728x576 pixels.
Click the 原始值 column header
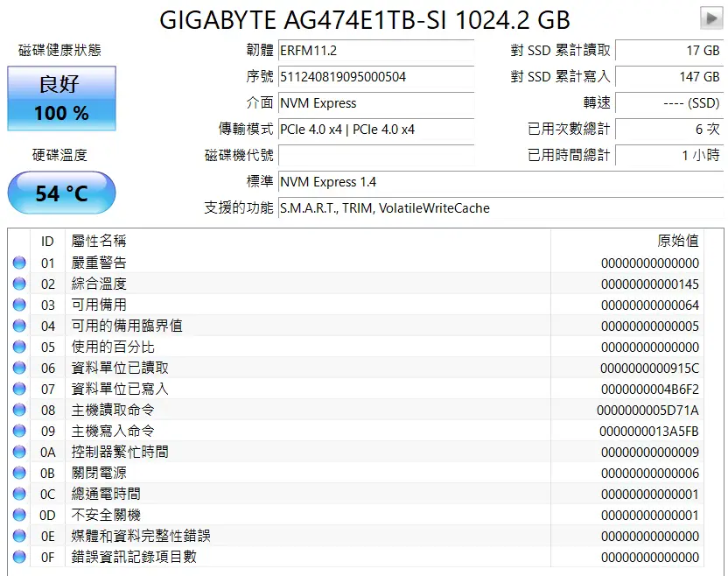677,241
